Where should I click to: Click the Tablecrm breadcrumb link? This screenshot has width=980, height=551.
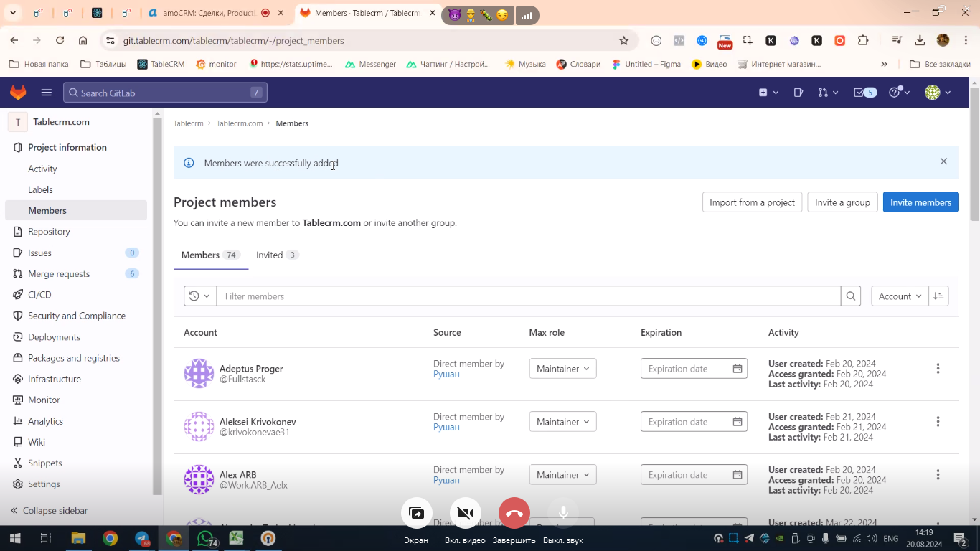[188, 123]
